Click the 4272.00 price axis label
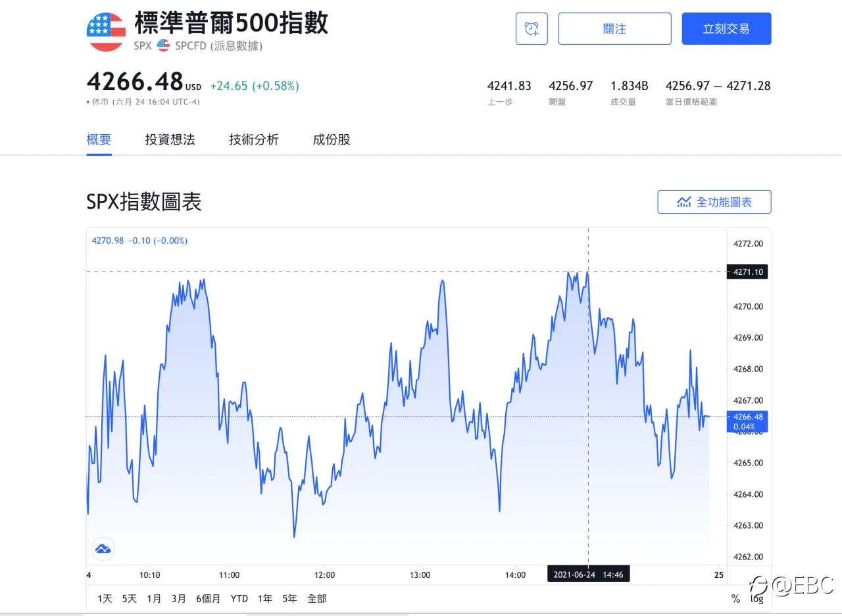 749,243
